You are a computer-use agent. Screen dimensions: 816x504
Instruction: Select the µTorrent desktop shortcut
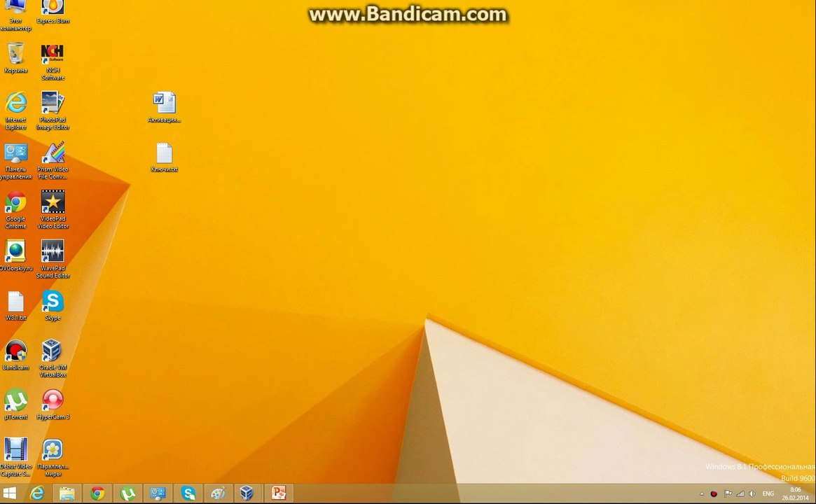pos(15,405)
